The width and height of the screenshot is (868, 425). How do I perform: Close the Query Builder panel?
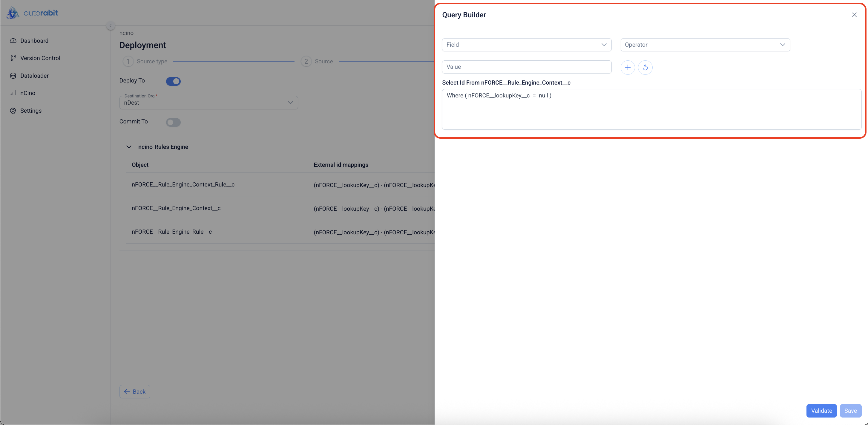pyautogui.click(x=854, y=15)
